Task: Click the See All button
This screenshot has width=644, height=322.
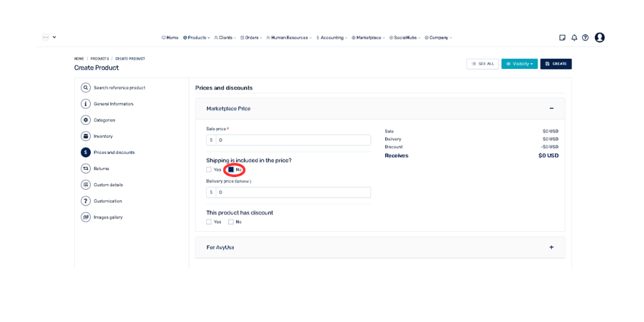Action: (x=482, y=64)
